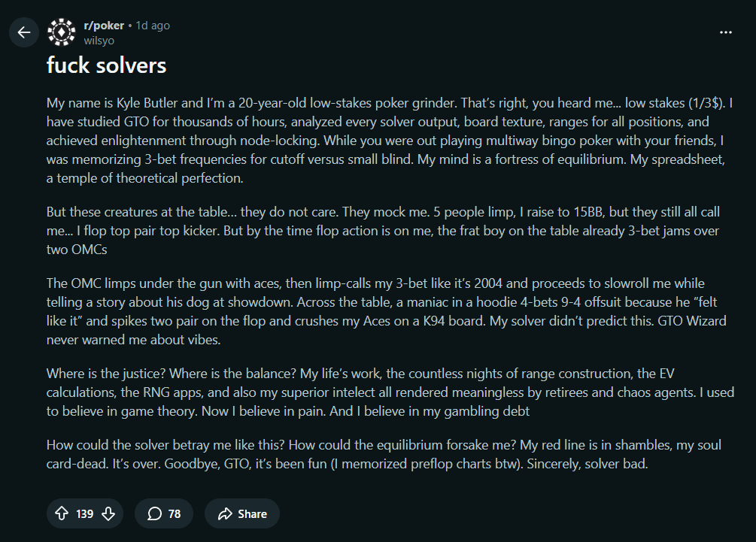
Task: Click the 78 comments count
Action: pyautogui.click(x=175, y=514)
